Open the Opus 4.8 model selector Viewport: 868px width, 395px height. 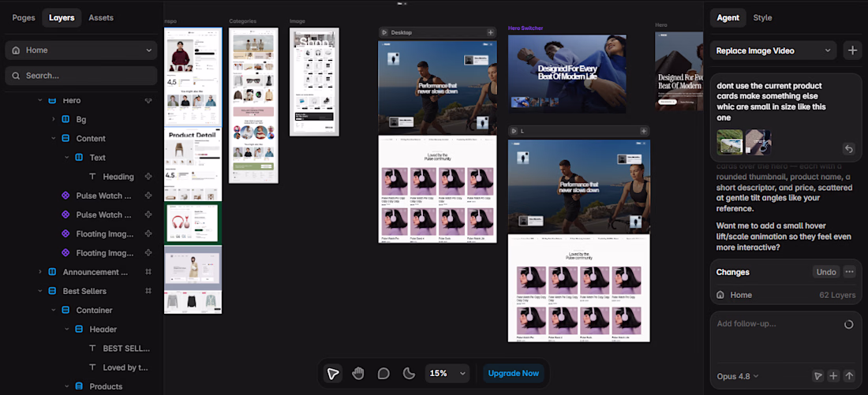click(x=737, y=376)
